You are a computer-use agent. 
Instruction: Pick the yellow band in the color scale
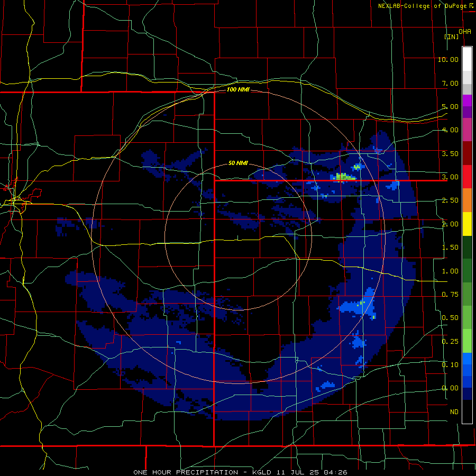point(467,224)
